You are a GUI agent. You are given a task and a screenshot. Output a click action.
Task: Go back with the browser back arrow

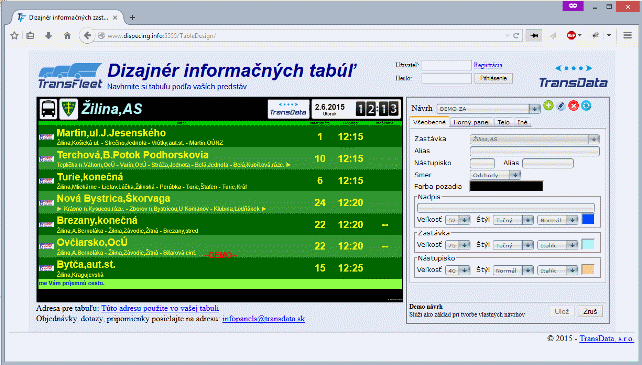click(x=87, y=36)
